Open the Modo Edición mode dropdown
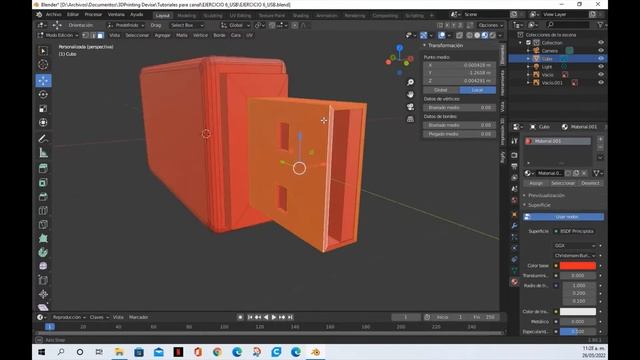 pyautogui.click(x=58, y=36)
